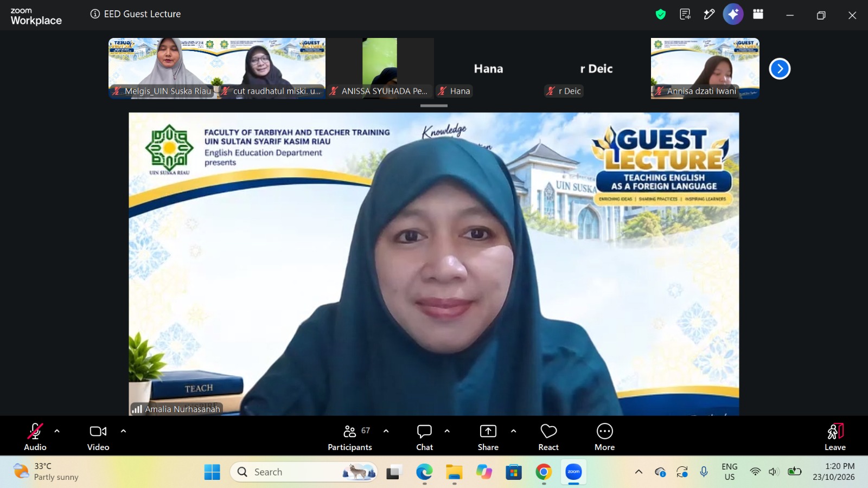868x488 pixels.
Task: Select the Hana participant tile
Action: (488, 68)
